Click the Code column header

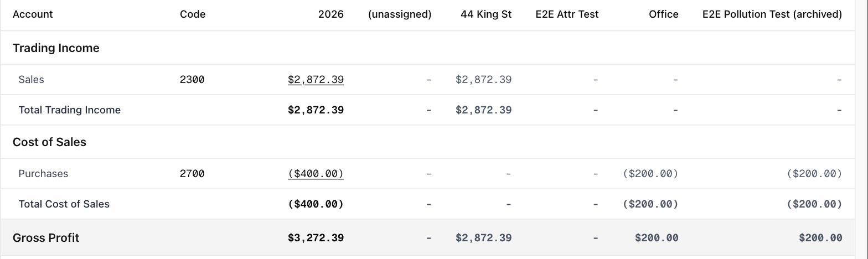coord(193,14)
